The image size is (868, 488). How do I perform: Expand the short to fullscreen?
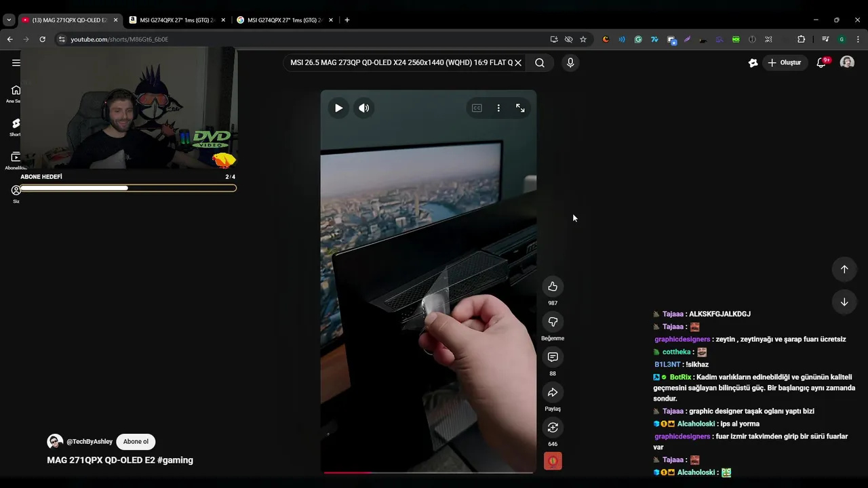pyautogui.click(x=520, y=108)
